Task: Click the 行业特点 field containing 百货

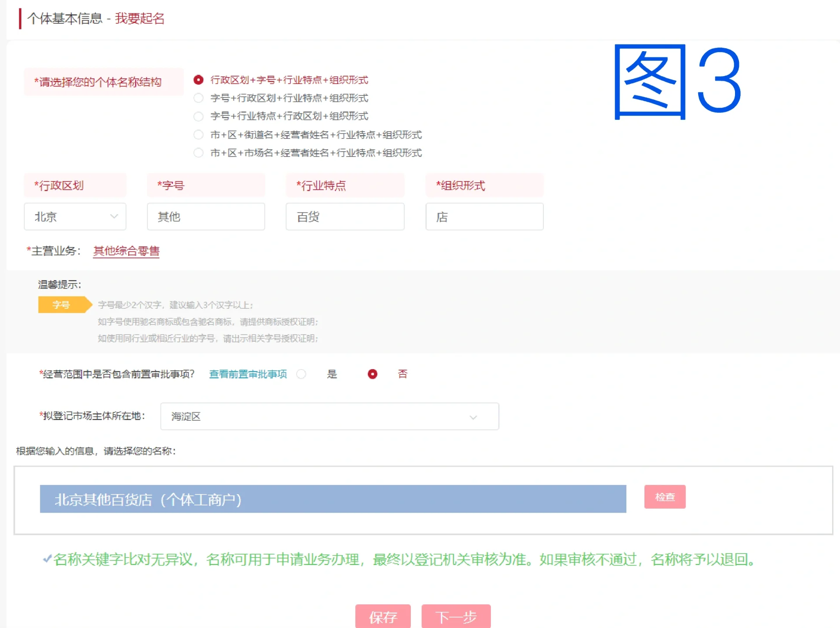Action: [x=345, y=216]
